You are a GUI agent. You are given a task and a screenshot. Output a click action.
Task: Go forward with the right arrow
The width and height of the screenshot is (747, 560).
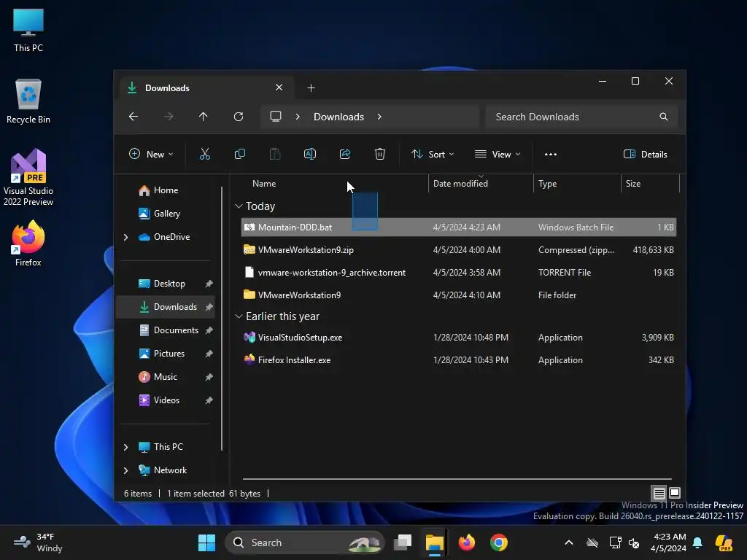169,117
